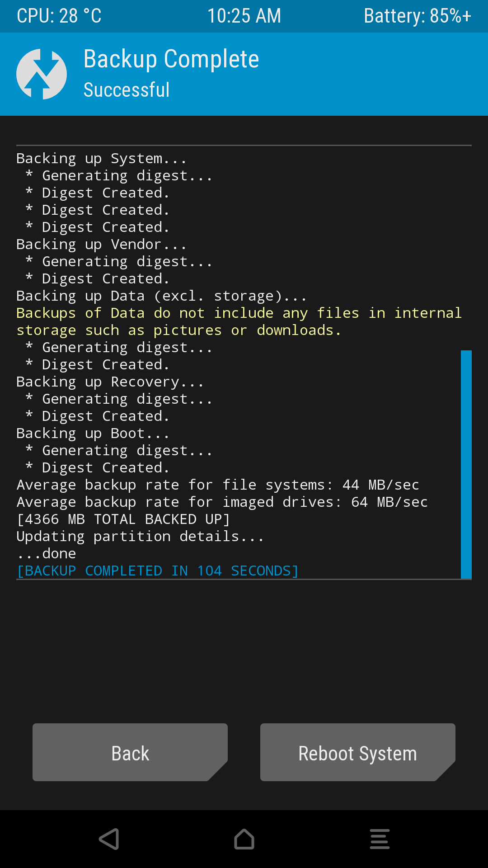Click the Backing up Vendor log line
Image resolution: width=488 pixels, height=868 pixels.
tap(101, 244)
